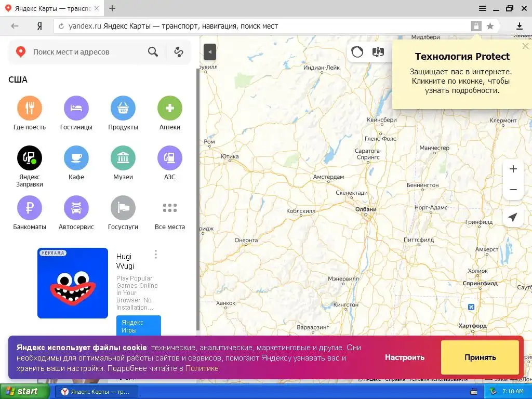Choose the 'Аптеки' pharmacies icon
The height and width of the screenshot is (399, 532).
[x=170, y=108]
